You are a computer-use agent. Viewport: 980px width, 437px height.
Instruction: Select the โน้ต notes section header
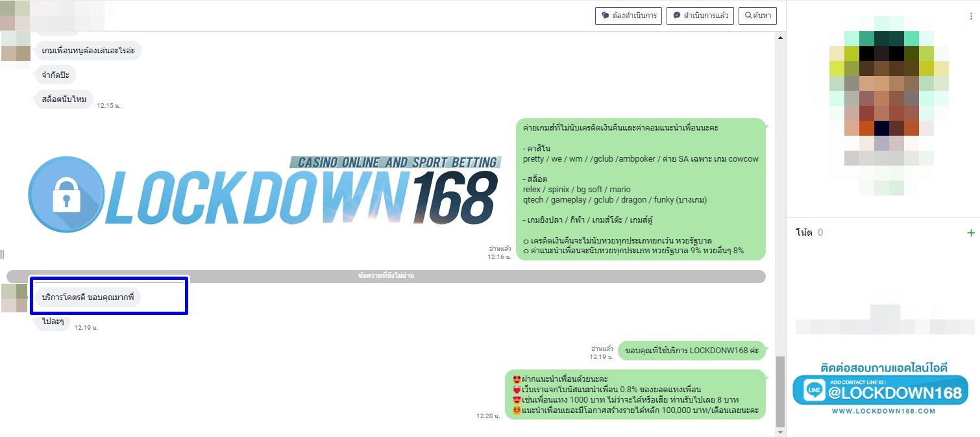(x=804, y=232)
